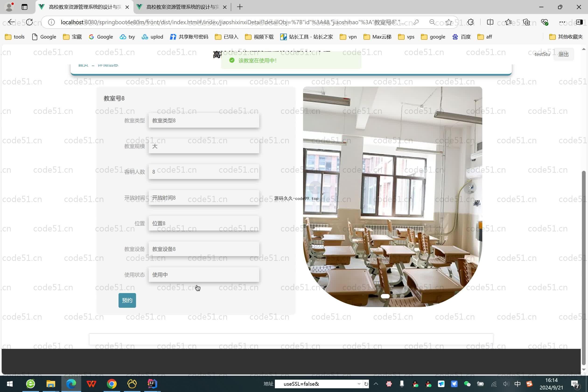Open browser profile avatar
This screenshot has height=392, width=588.
coord(9,7)
